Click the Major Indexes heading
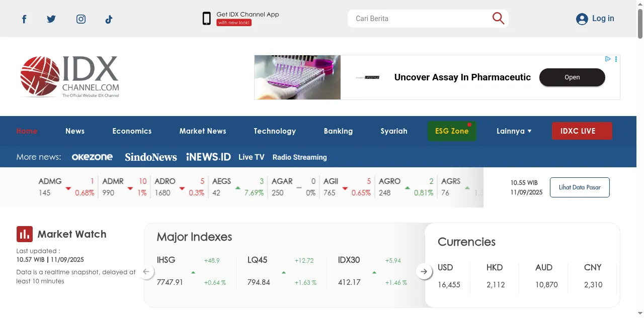The width and height of the screenshot is (644, 318). [x=194, y=237]
